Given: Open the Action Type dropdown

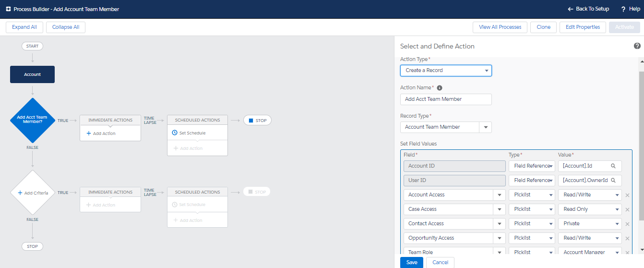Looking at the screenshot, I should click(446, 71).
